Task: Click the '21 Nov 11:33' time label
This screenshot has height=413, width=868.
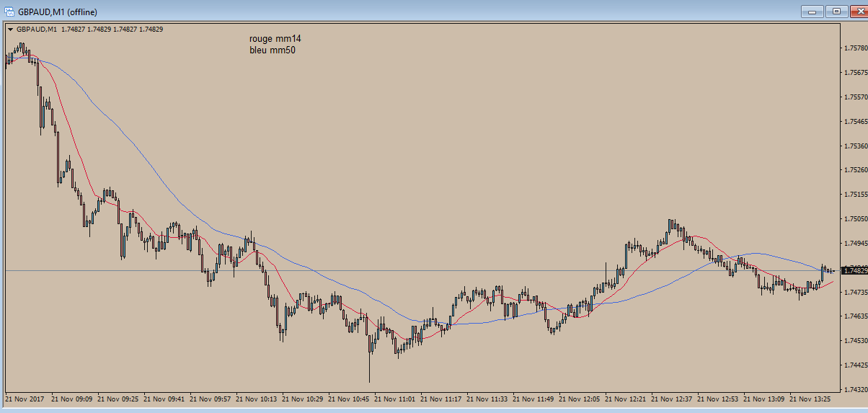Action: [488, 399]
